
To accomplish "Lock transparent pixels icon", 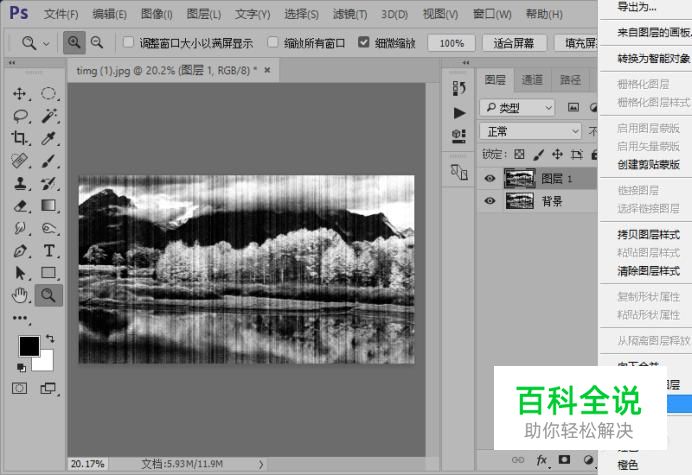I will (519, 154).
